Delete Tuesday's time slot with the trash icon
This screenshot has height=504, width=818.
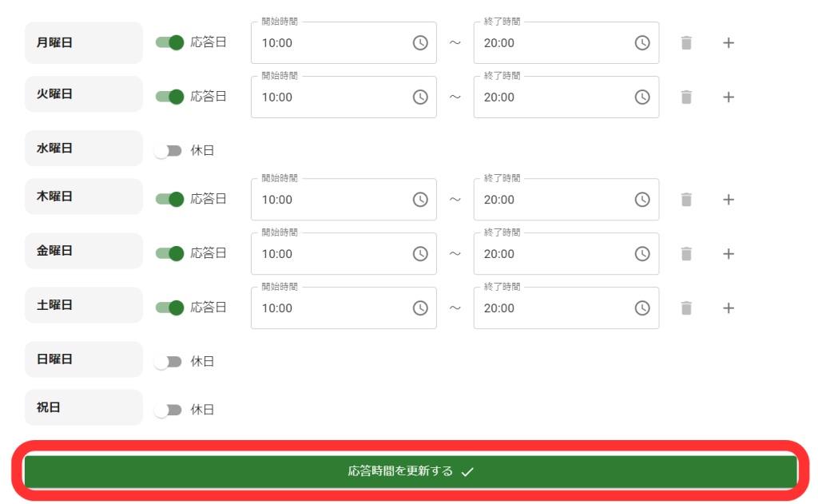(686, 97)
